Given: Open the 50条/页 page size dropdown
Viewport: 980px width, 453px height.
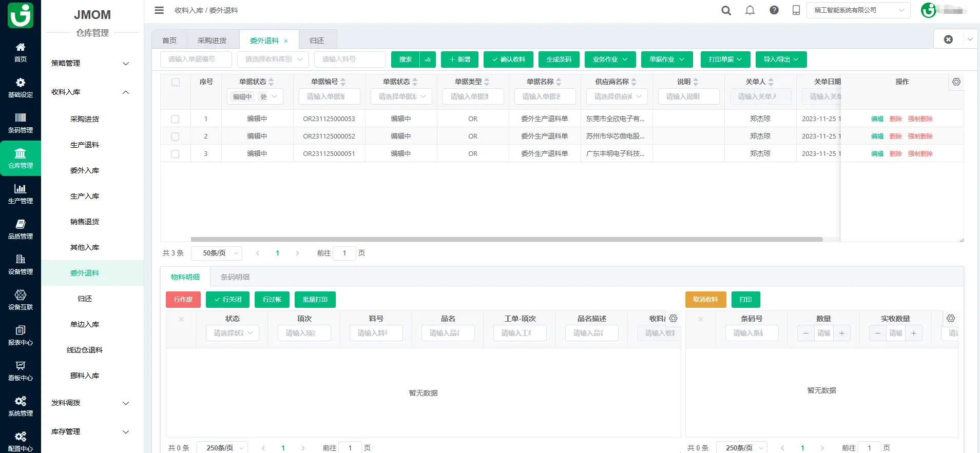Looking at the screenshot, I should pyautogui.click(x=216, y=253).
